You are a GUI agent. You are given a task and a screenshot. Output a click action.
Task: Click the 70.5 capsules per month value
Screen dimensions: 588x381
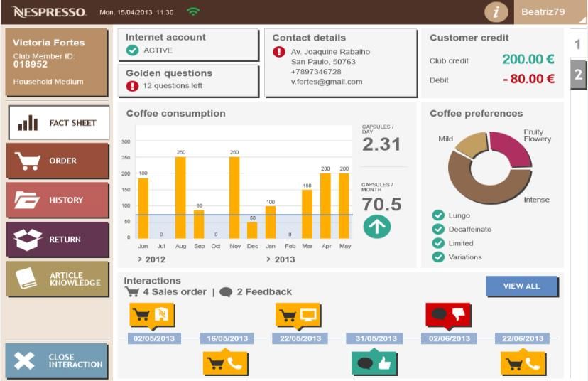(x=382, y=204)
